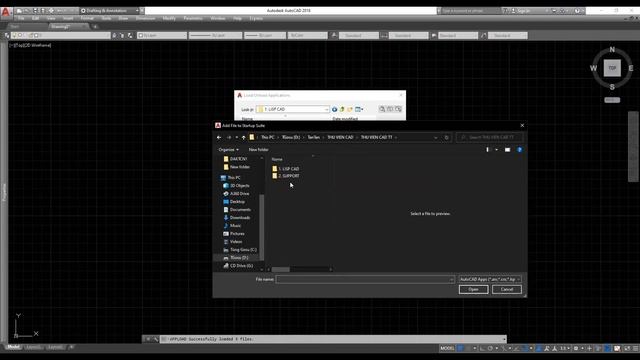This screenshot has height=360, width=640.
Task: Open the Dimension menu
Action: click(x=145, y=18)
